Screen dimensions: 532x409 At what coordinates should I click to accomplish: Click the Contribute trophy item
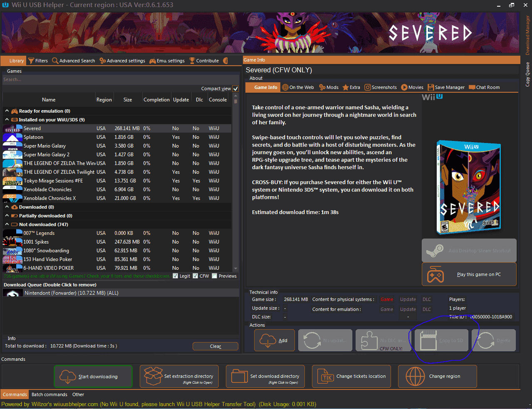[204, 61]
